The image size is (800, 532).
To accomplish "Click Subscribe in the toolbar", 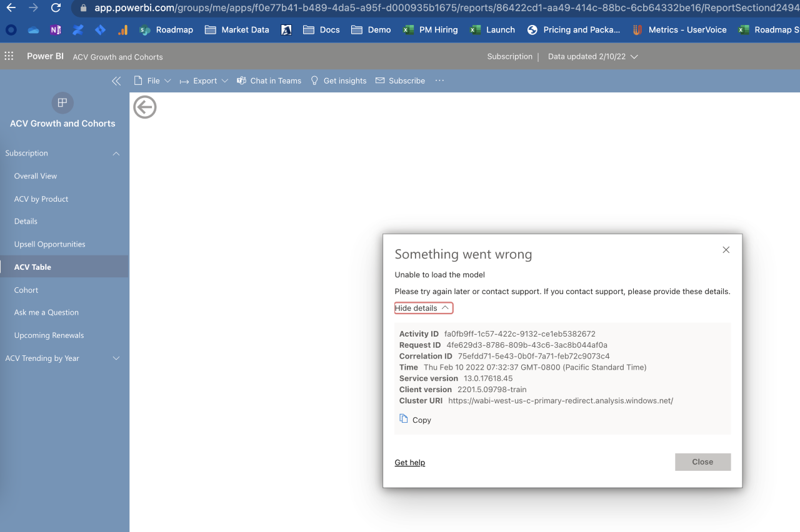I will tap(400, 81).
